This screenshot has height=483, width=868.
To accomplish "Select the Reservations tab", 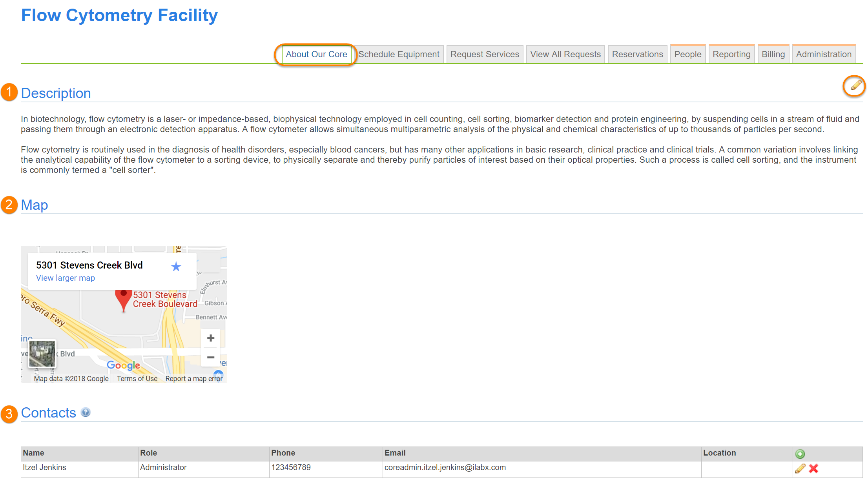I will point(637,54).
